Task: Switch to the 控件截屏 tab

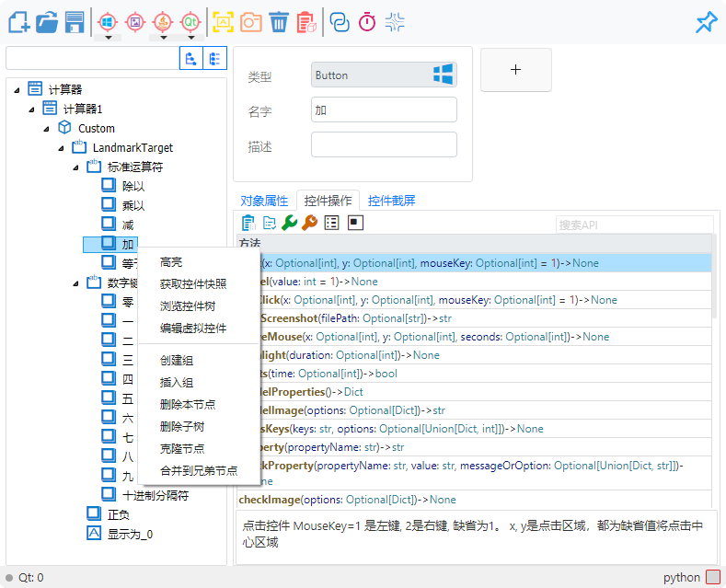Action: point(391,201)
